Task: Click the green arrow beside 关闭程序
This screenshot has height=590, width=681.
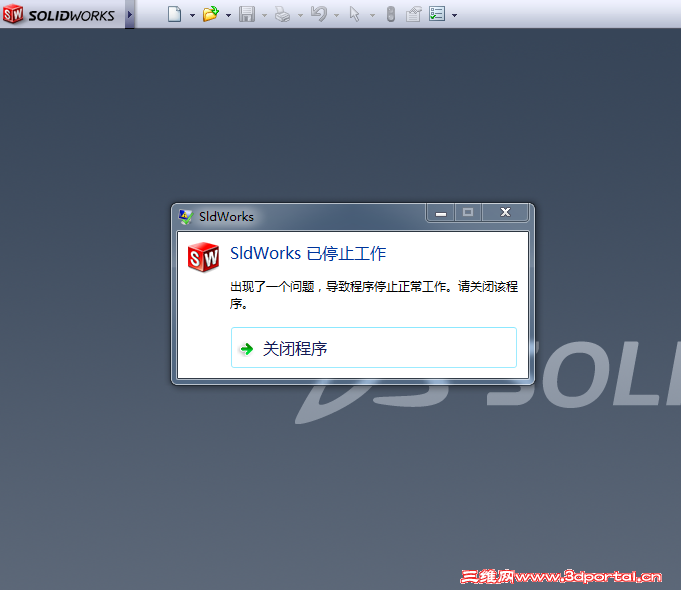Action: 247,349
